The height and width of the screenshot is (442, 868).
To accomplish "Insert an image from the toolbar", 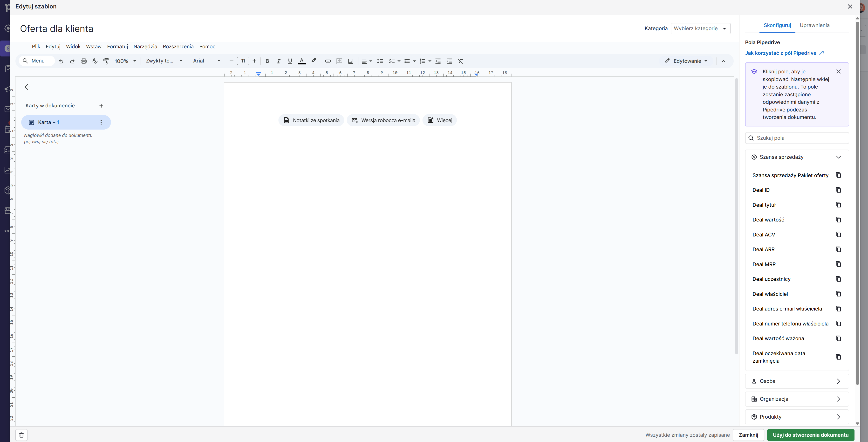I will coord(351,61).
